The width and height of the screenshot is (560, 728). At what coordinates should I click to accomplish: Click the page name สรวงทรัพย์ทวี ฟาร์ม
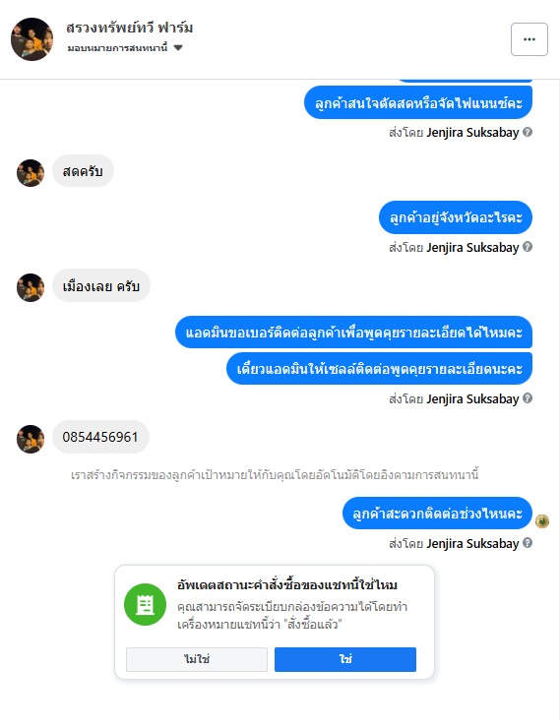pyautogui.click(x=129, y=28)
